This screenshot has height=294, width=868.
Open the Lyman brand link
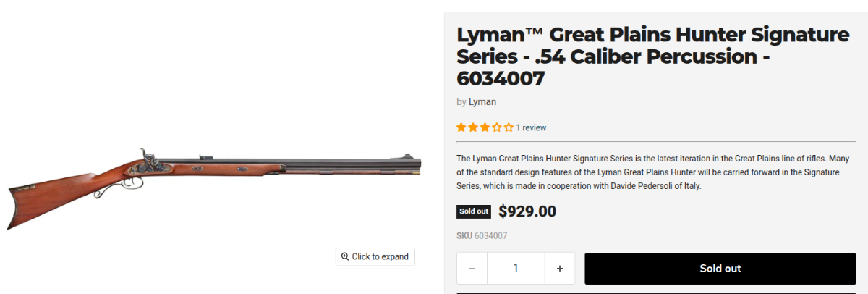coord(482,102)
